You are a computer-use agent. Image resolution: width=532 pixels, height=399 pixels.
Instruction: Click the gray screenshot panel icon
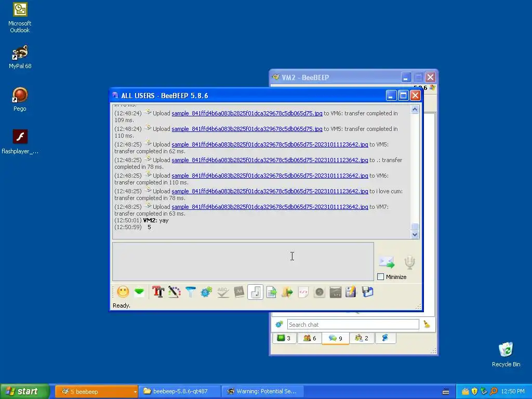pos(335,292)
